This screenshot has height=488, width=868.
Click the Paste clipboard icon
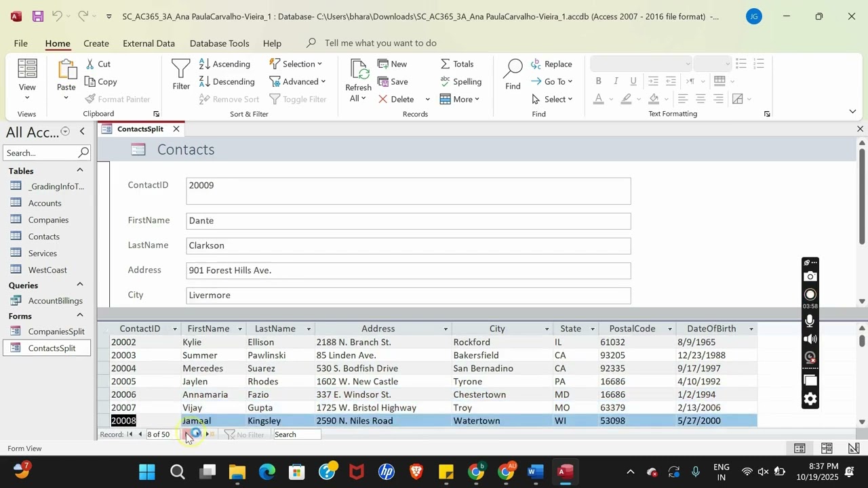pos(66,70)
